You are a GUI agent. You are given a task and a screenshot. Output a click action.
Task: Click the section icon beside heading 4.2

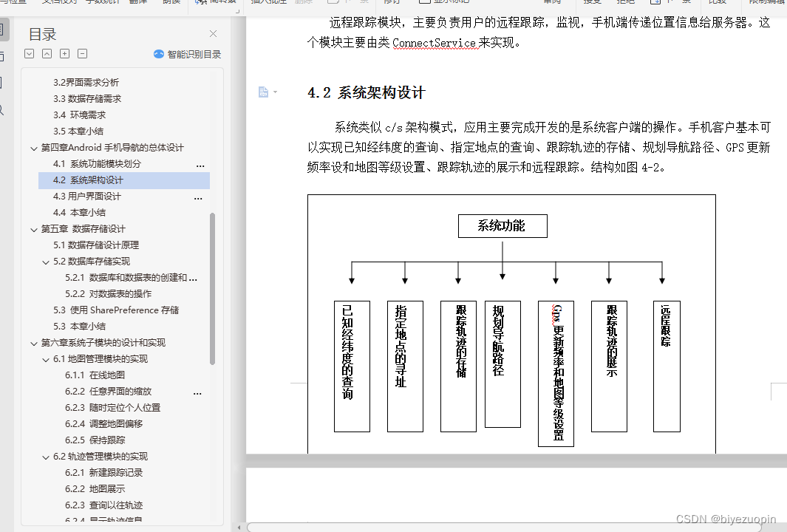(263, 92)
